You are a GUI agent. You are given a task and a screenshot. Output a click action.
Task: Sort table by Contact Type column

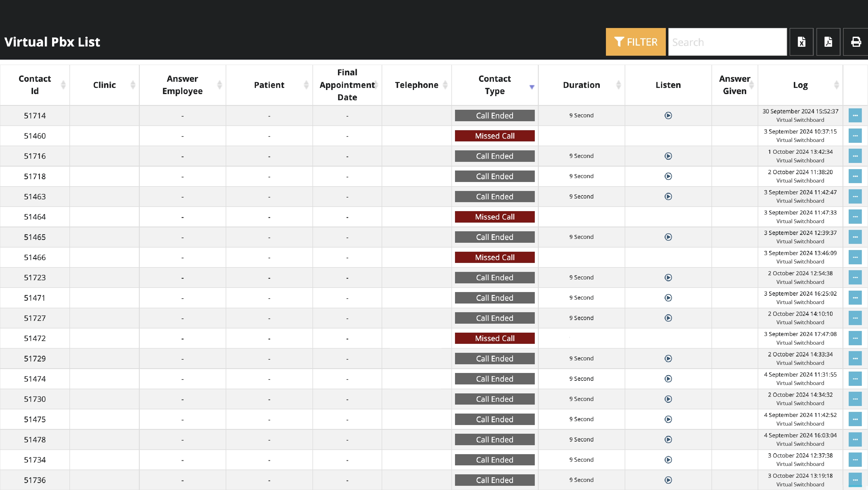[x=494, y=85]
